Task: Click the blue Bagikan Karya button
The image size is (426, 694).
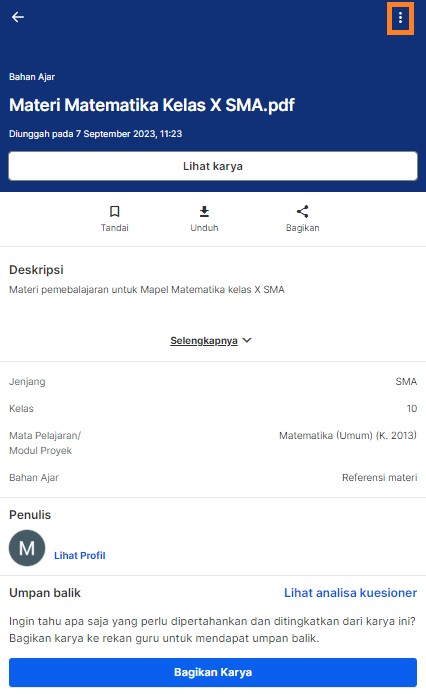Action: pyautogui.click(x=213, y=672)
